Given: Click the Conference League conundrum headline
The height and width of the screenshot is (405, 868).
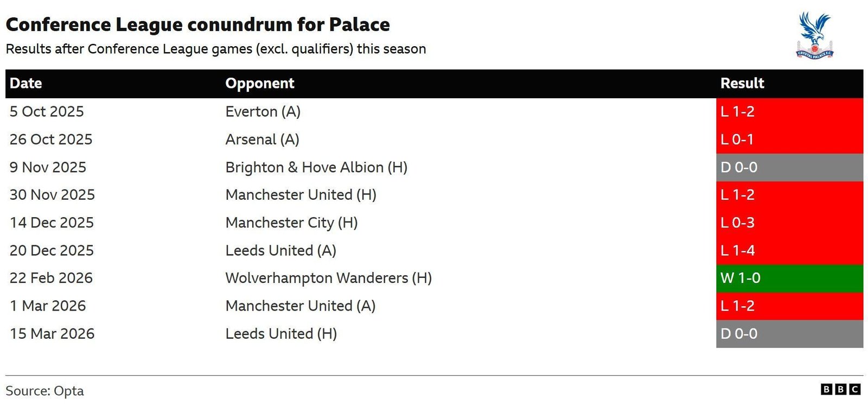Looking at the screenshot, I should click(x=197, y=25).
